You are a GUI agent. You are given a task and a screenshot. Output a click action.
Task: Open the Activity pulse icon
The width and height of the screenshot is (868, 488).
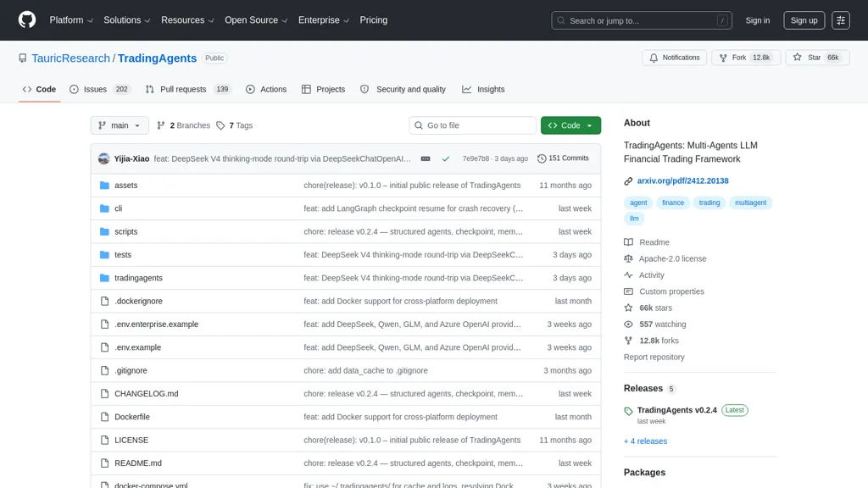tap(628, 275)
